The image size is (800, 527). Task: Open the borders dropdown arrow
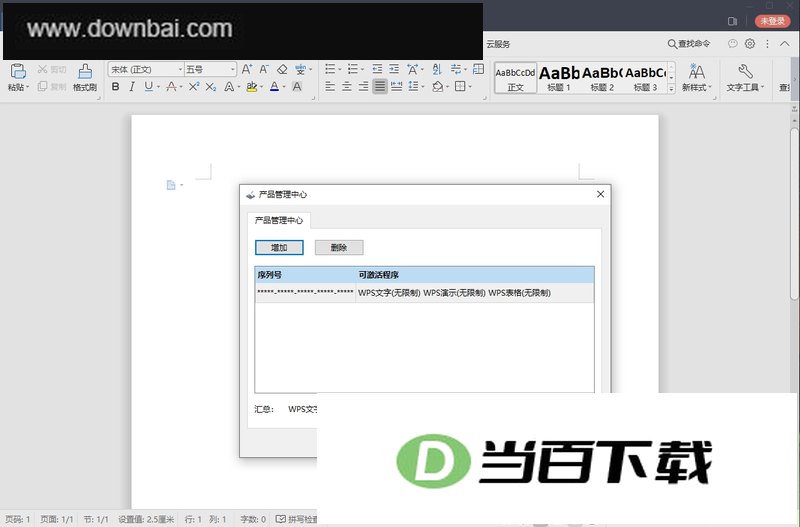click(470, 87)
